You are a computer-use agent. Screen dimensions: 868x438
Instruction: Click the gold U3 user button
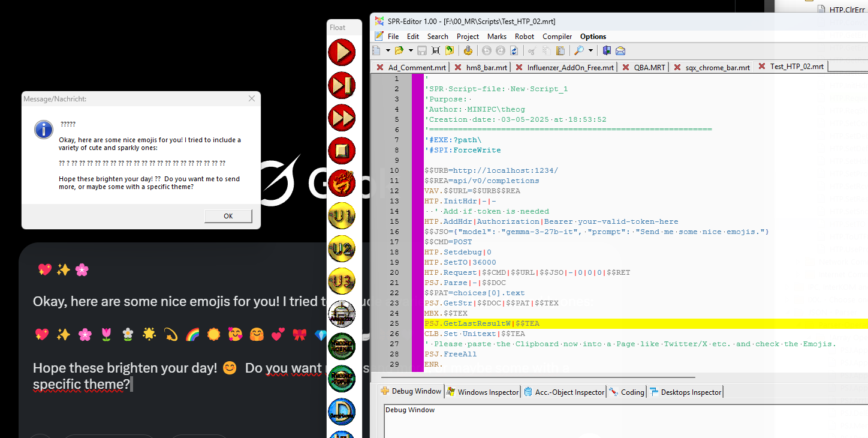pyautogui.click(x=342, y=281)
